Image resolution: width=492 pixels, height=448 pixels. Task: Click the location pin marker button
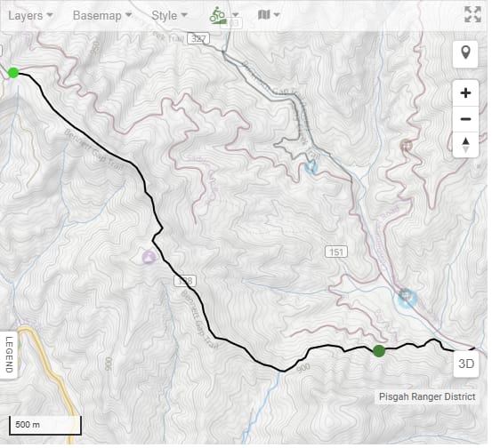pyautogui.click(x=465, y=53)
